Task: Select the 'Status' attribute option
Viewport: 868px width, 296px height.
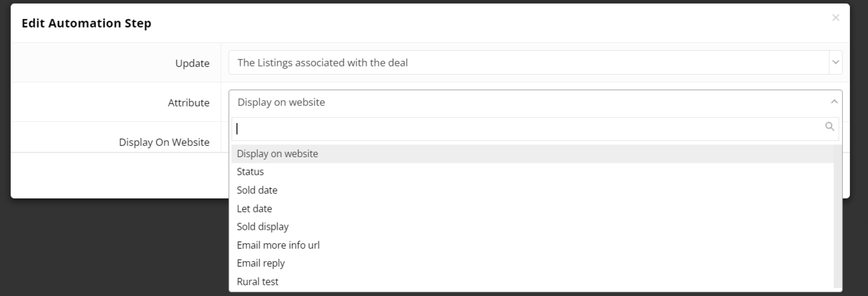Action: (x=250, y=172)
